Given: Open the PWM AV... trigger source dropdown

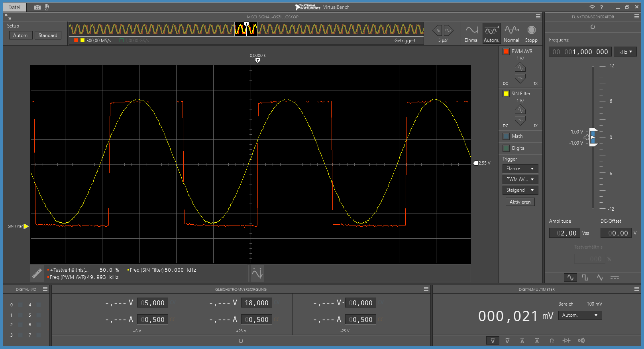Looking at the screenshot, I should click(520, 180).
